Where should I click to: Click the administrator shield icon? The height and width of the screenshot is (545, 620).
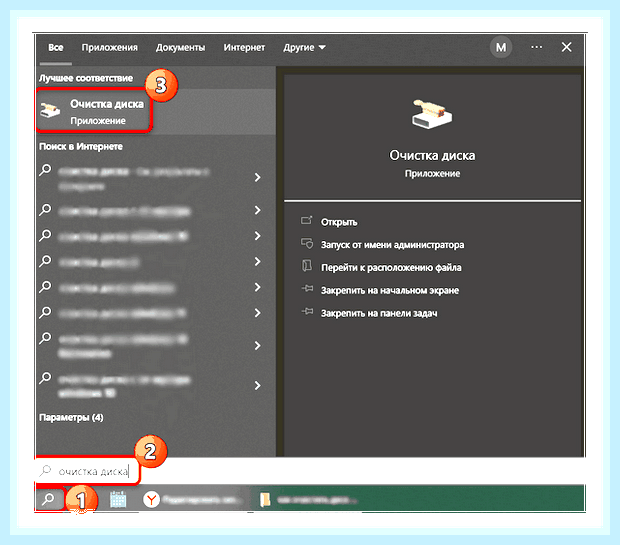point(307,243)
